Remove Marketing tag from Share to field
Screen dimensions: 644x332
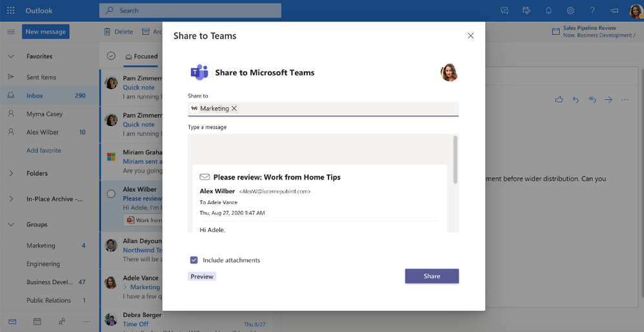point(234,109)
